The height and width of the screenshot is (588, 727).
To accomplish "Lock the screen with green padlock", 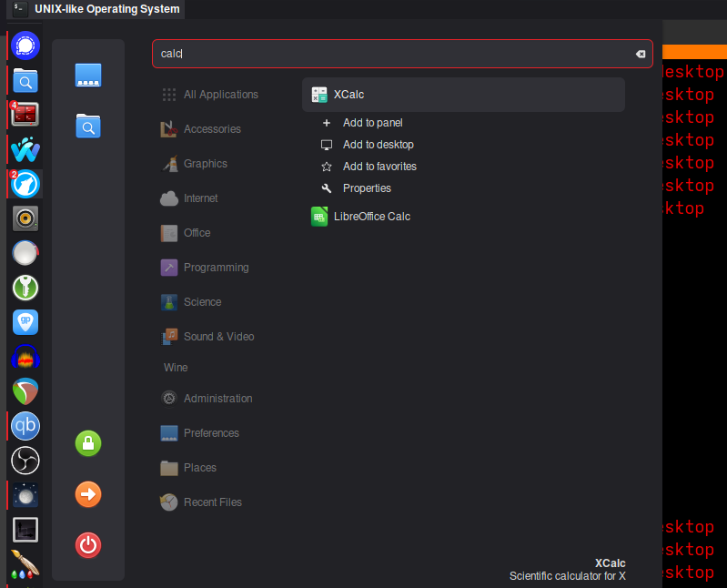I will (x=88, y=443).
